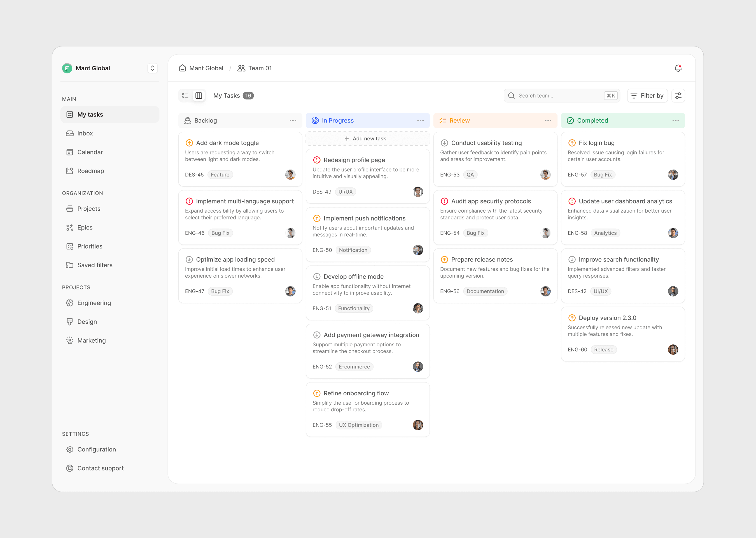
Task: Click the notification bell icon
Action: click(678, 68)
